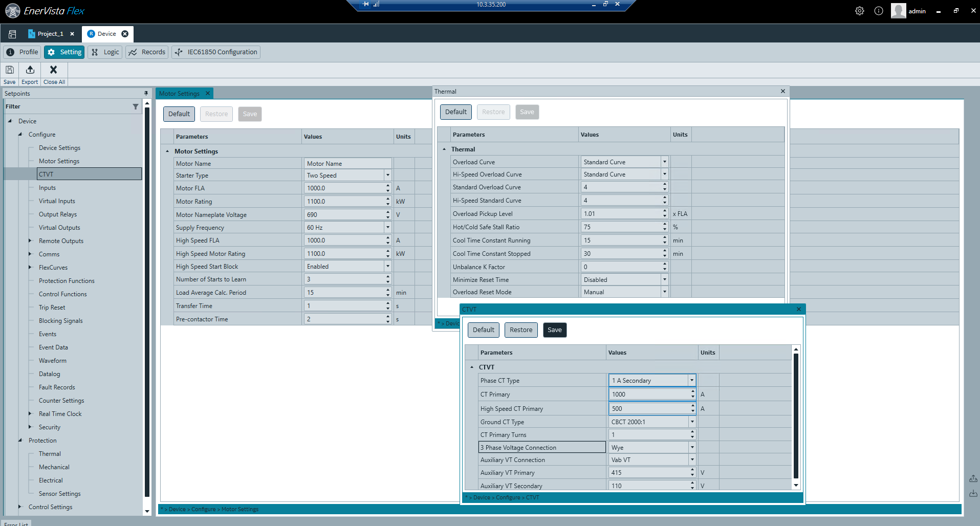Switch to the Project_1 tab
This screenshot has height=526, width=980.
(x=50, y=34)
